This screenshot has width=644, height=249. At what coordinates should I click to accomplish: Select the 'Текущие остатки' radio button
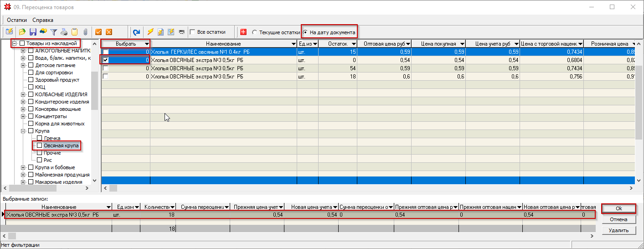[254, 32]
